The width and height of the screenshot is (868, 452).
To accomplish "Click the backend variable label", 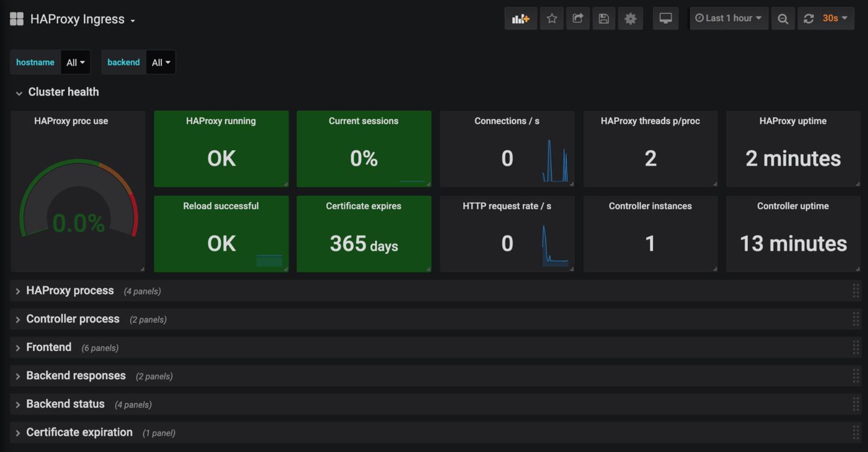I will pos(124,62).
